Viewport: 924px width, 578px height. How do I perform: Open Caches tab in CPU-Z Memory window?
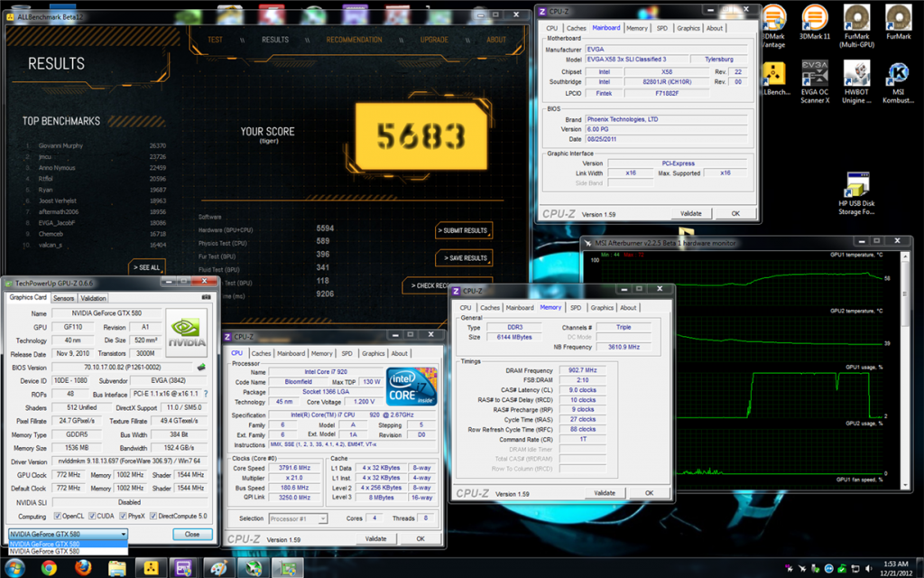coord(490,308)
